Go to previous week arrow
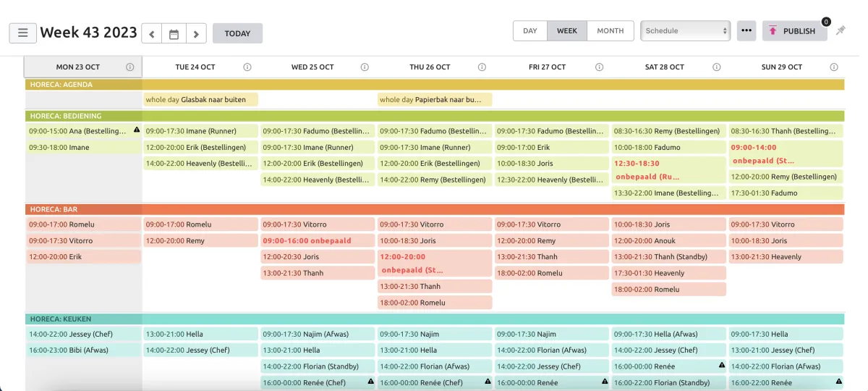868x391 pixels. pos(151,33)
